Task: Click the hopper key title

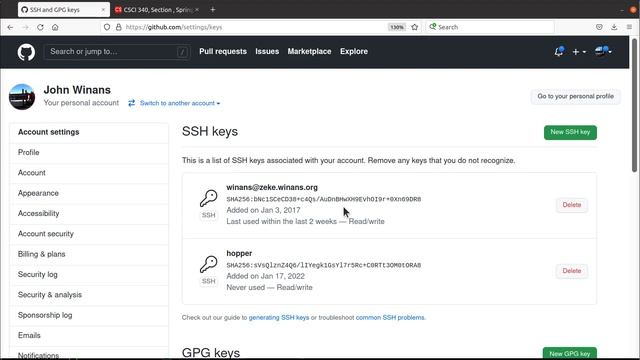Action: tap(239, 253)
